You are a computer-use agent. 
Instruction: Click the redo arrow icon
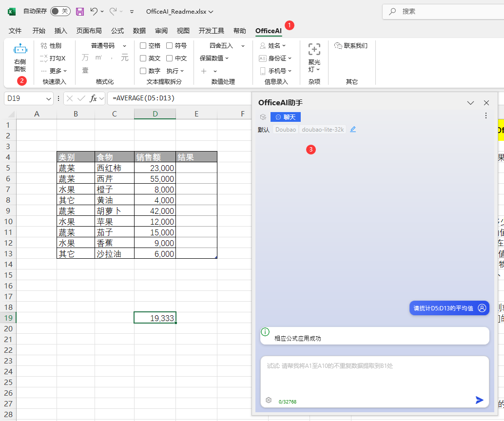pos(113,12)
